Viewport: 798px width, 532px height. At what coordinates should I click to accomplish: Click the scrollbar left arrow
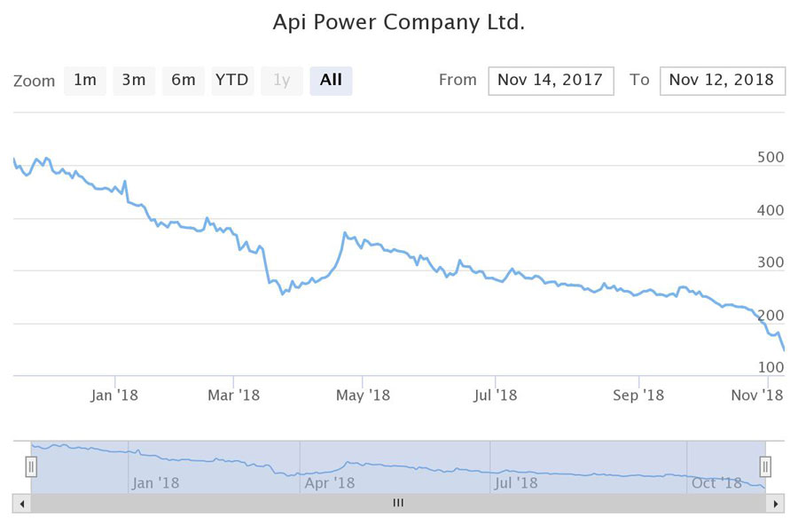(22, 504)
